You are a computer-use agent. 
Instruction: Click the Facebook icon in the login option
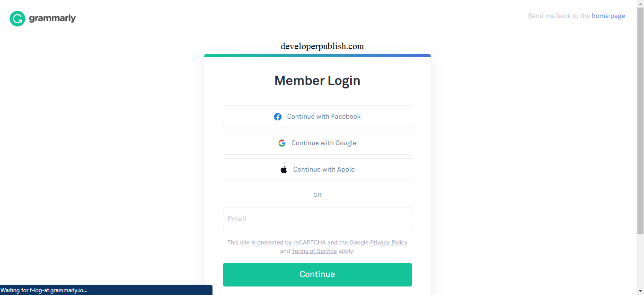[x=278, y=116]
